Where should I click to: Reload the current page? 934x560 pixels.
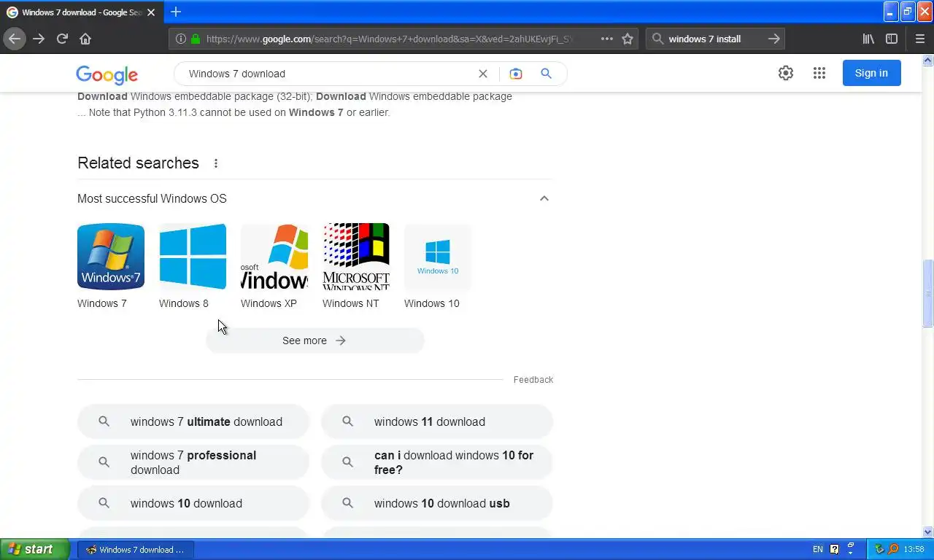coord(62,39)
